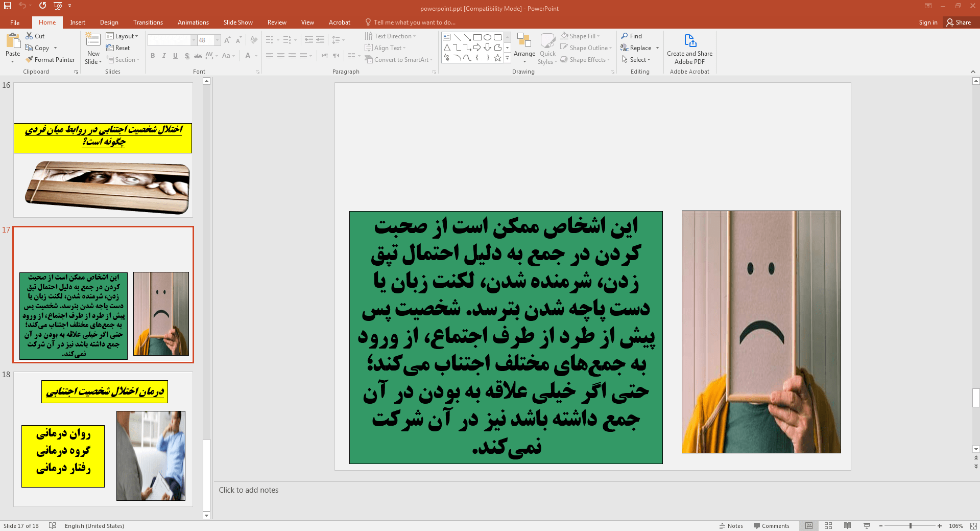Click in the Tell me search box
Screen dimensions: 980x531
tap(414, 22)
